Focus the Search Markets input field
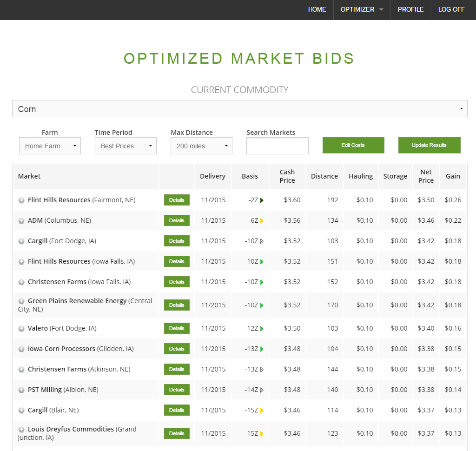 click(277, 146)
